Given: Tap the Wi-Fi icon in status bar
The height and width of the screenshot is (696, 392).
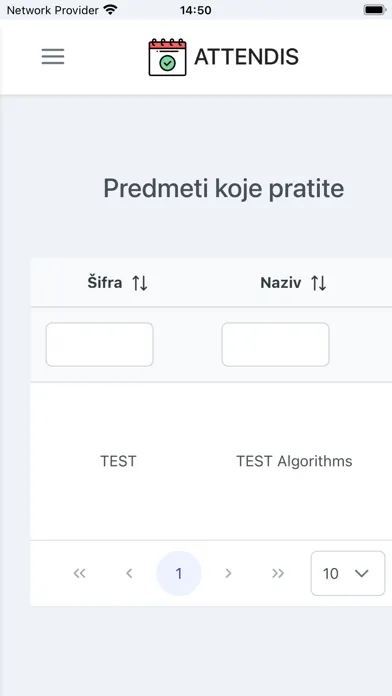Looking at the screenshot, I should point(110,10).
